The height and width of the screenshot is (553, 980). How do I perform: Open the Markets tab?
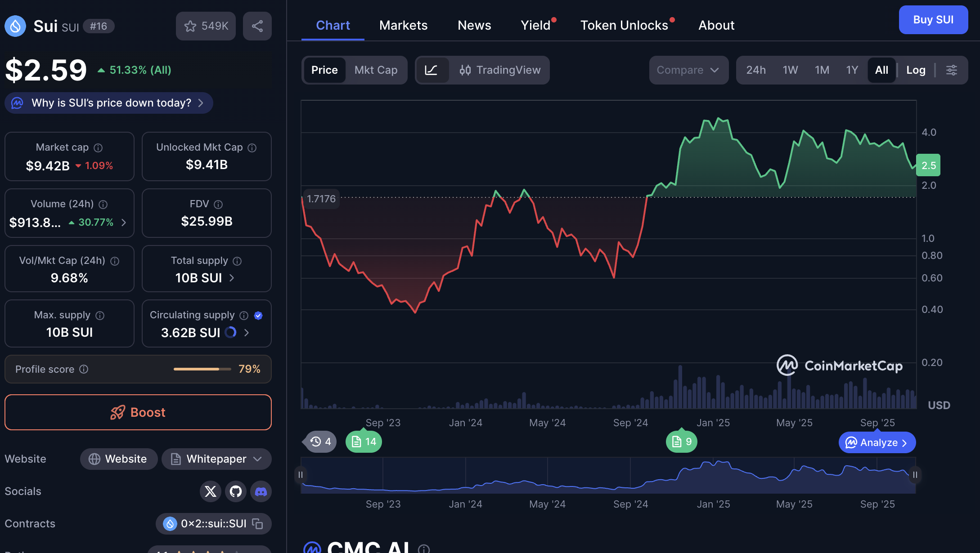[403, 25]
